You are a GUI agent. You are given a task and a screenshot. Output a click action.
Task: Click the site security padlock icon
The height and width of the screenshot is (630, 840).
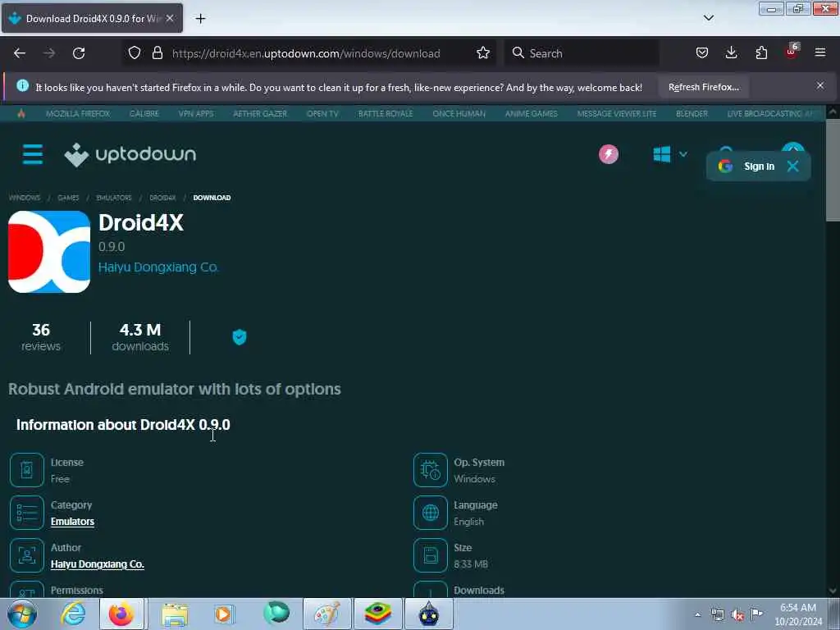point(157,52)
